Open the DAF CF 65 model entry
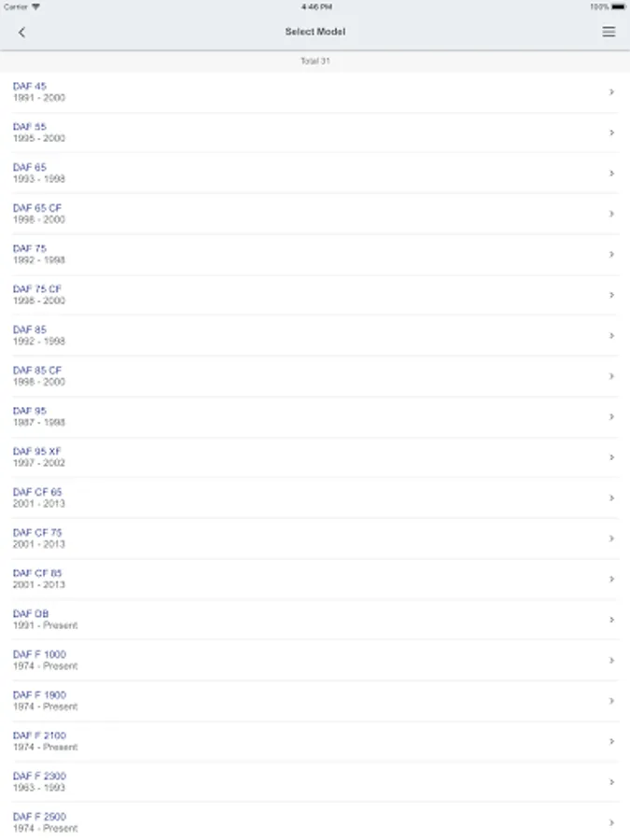The height and width of the screenshot is (840, 630). click(315, 497)
